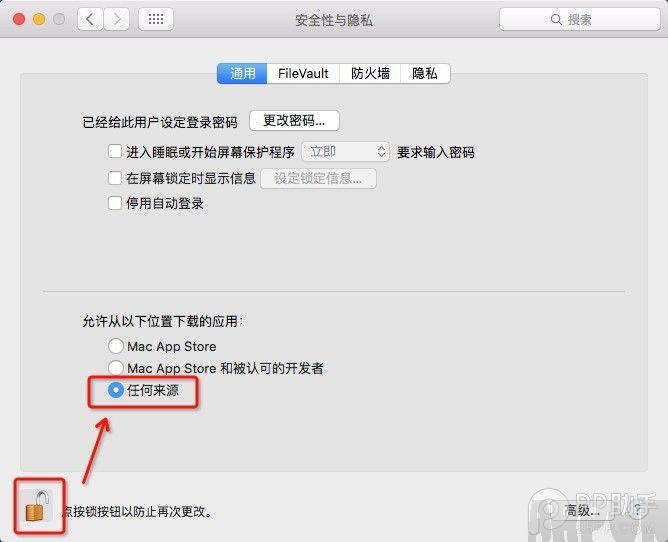Open the 立即 delay dropdown
Viewport: 668px width, 542px height.
pyautogui.click(x=346, y=152)
